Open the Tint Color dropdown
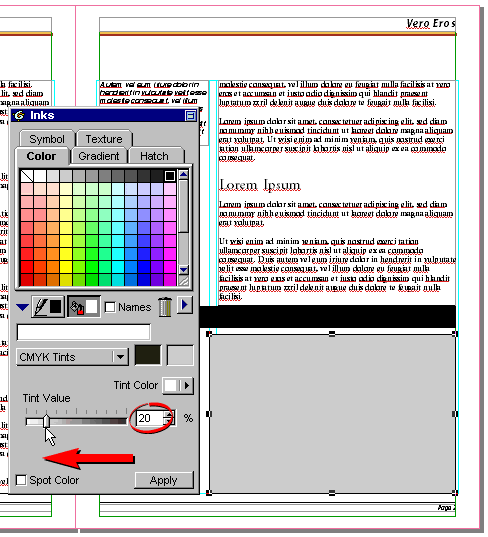Image resolution: width=488 pixels, height=537 pixels. [x=178, y=385]
